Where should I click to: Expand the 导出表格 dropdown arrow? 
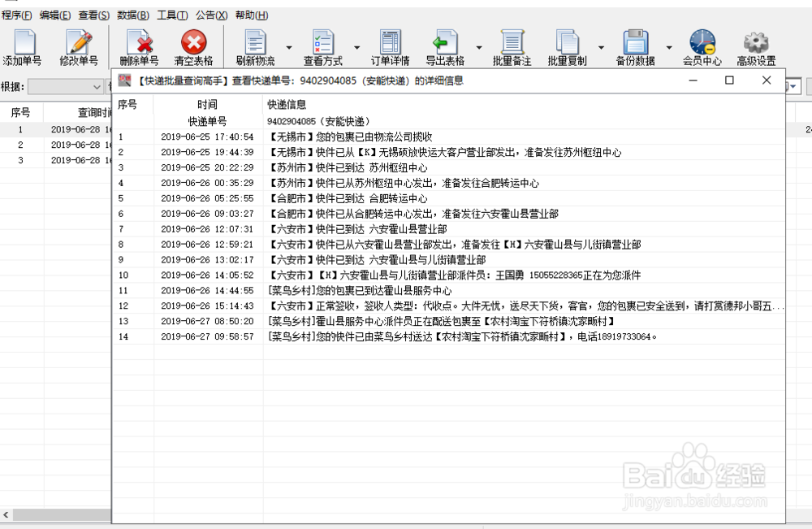[x=479, y=47]
